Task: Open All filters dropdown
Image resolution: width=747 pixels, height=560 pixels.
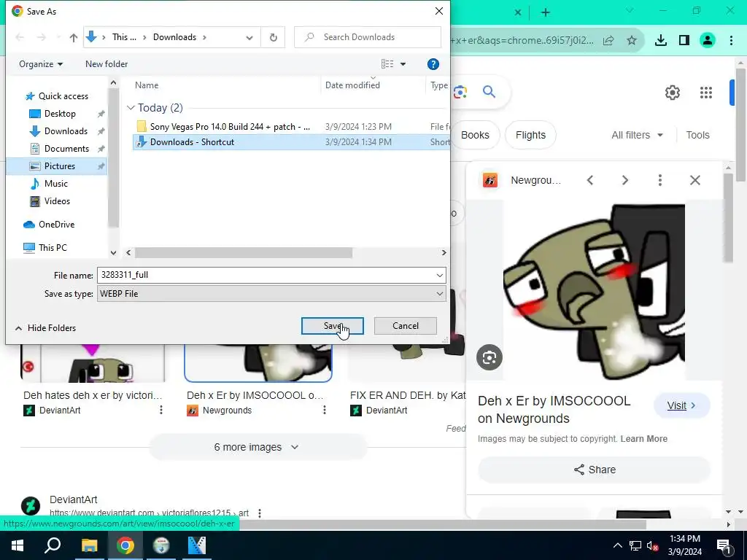Action: pyautogui.click(x=637, y=135)
